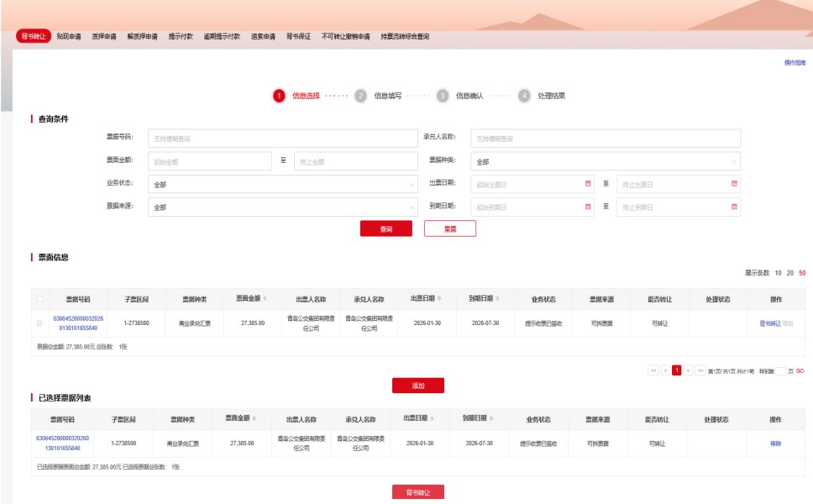Go to next page using pagination arrow
Viewport: 813px width, 504px height.
(x=688, y=370)
